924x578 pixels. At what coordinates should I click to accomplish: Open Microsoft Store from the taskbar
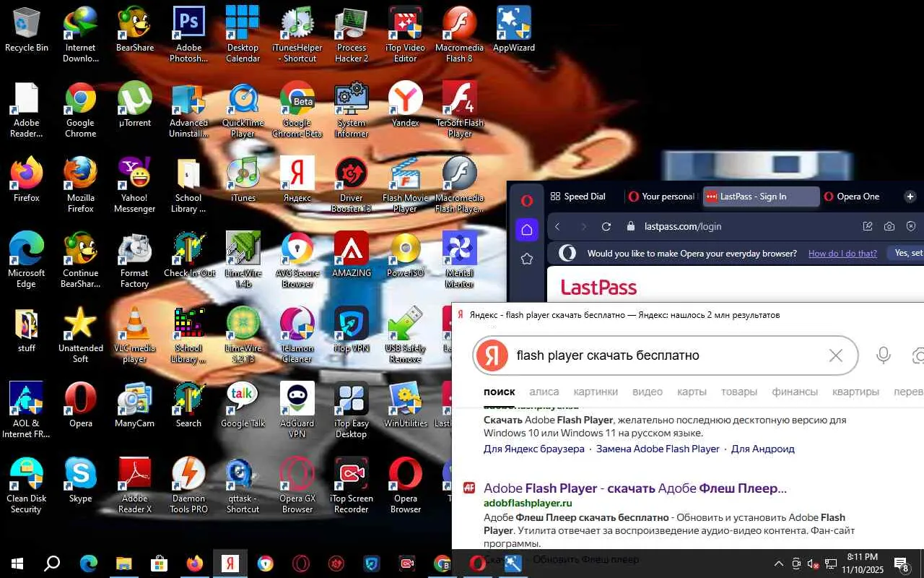[x=159, y=564]
